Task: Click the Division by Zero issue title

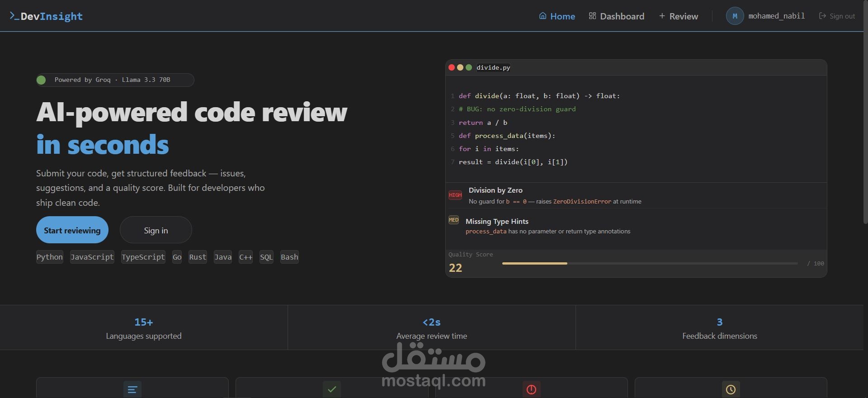Action: (495, 190)
